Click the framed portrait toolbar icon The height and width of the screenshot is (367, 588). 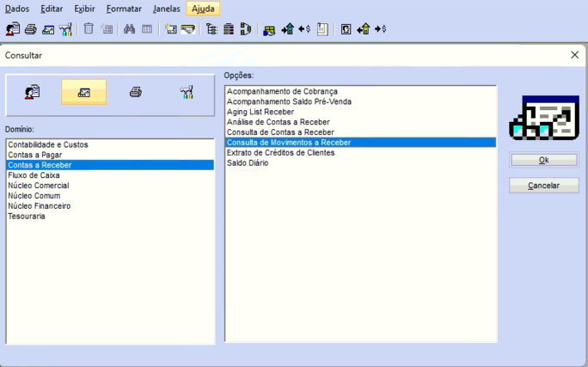tap(346, 29)
